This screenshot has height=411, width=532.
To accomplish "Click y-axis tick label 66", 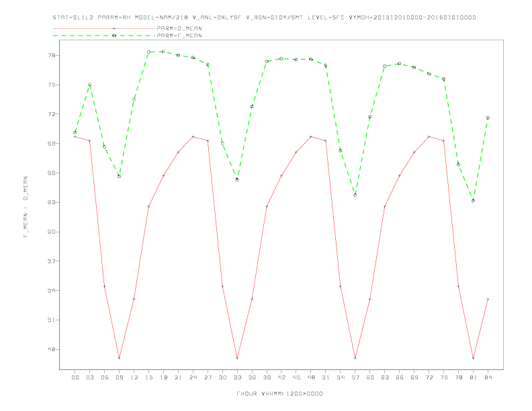I will point(51,173).
